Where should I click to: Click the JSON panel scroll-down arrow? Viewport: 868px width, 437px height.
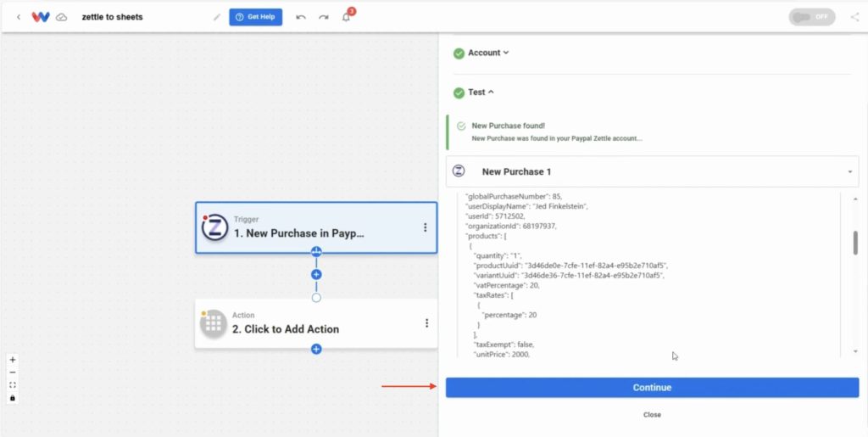click(855, 351)
